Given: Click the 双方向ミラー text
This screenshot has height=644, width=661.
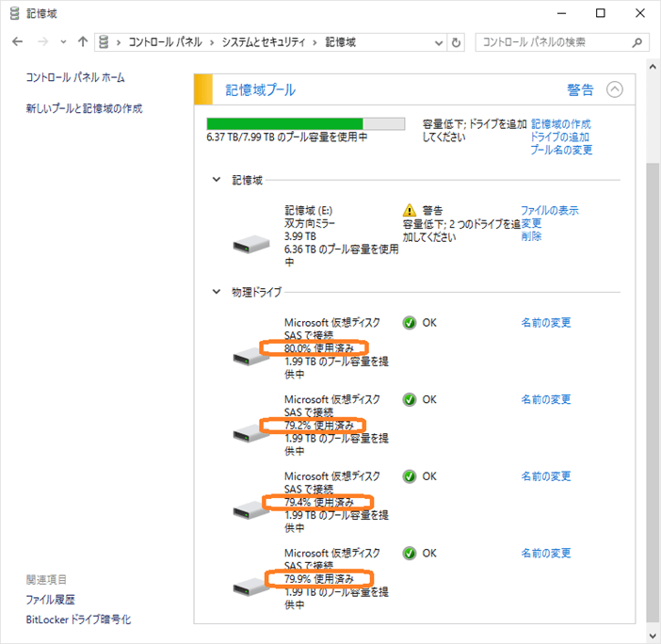Looking at the screenshot, I should tap(310, 223).
